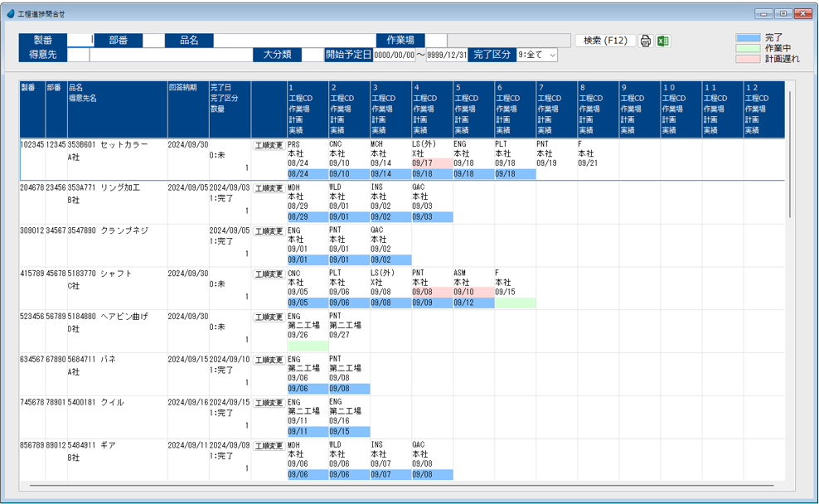The image size is (819, 504).
Task: Select 工順変更 for the クランプネジ row
Action: [x=269, y=231]
